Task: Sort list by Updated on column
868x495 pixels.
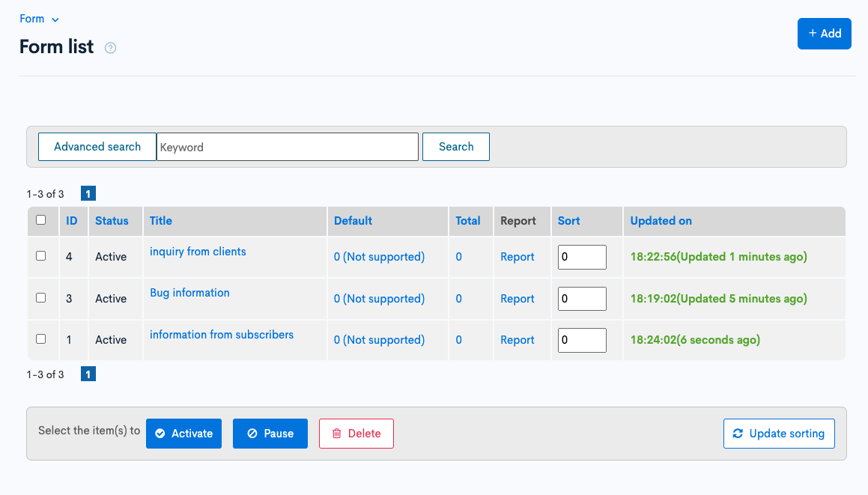Action: point(661,221)
